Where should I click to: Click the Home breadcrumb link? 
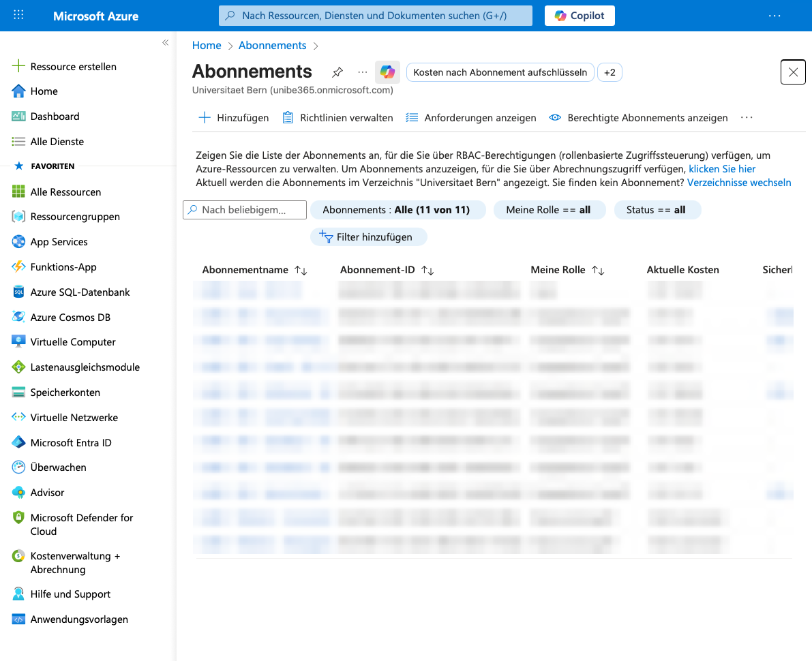[207, 46]
